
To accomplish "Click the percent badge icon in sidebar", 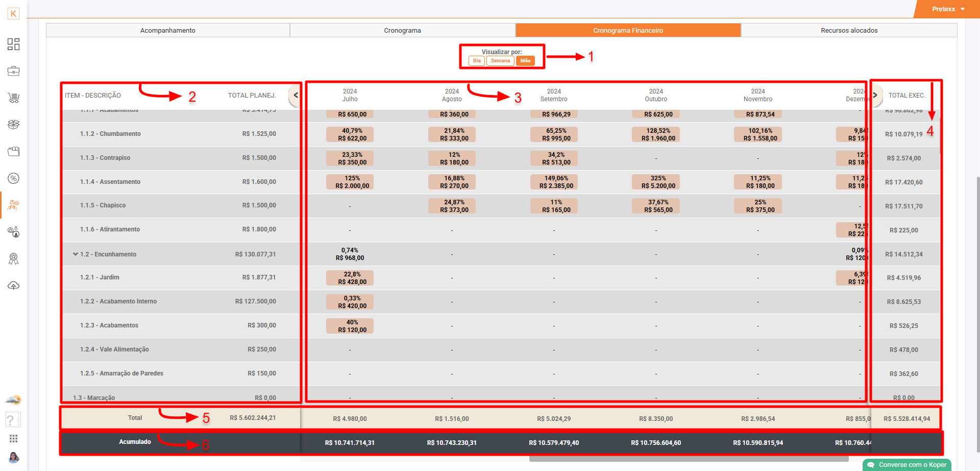I will point(14,178).
